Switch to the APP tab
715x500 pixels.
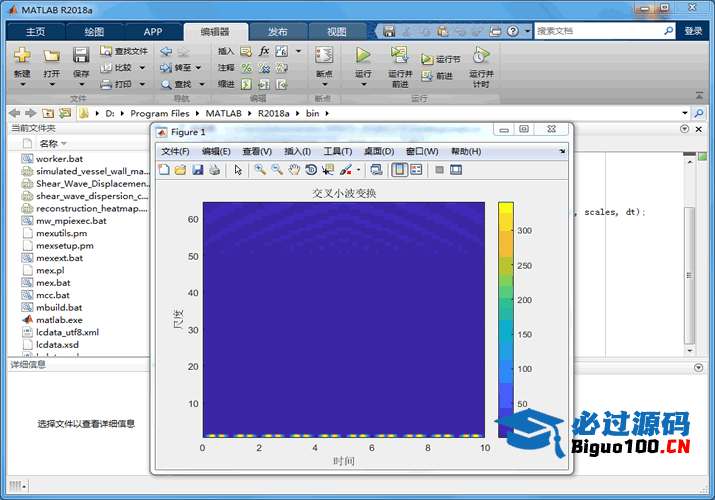pos(153,31)
